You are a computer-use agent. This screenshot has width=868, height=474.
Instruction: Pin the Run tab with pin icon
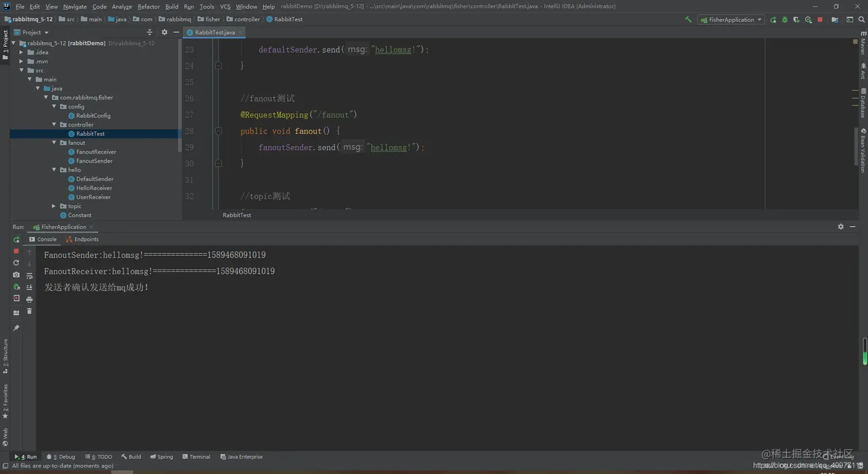click(x=16, y=328)
